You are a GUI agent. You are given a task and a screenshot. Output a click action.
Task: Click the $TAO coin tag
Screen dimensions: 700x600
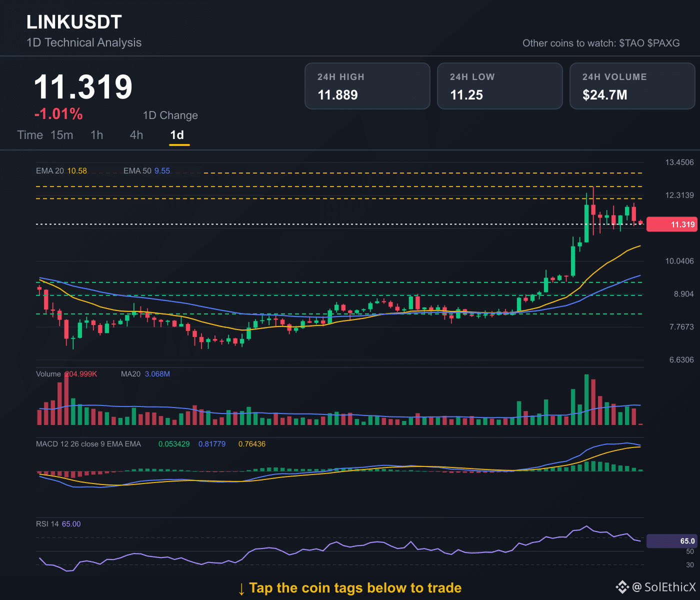tap(631, 43)
